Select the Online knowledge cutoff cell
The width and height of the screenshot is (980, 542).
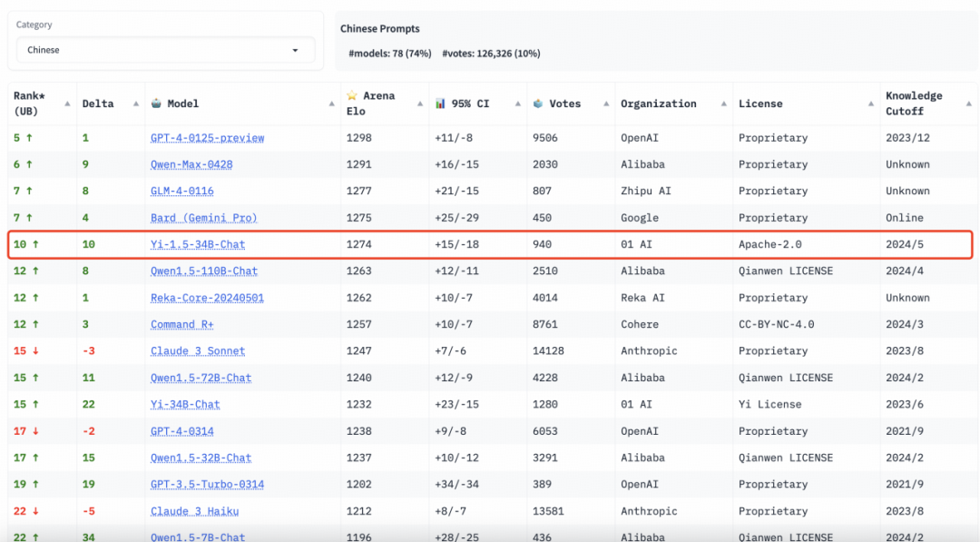point(905,218)
